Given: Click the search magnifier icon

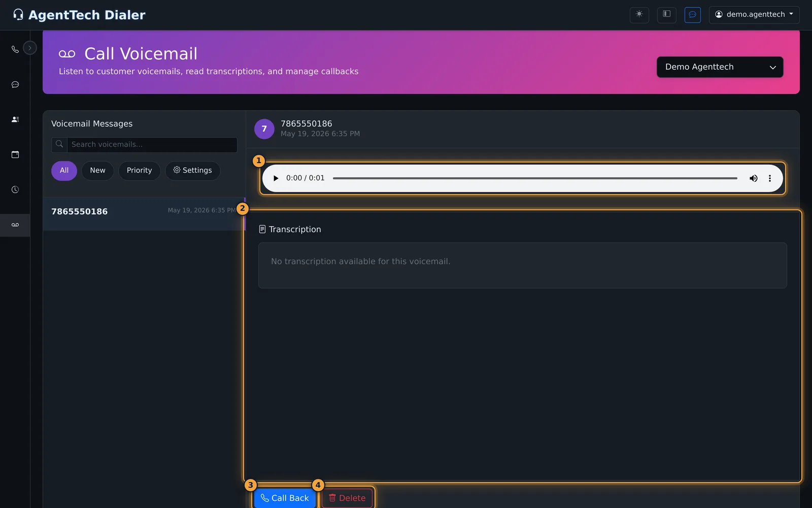Looking at the screenshot, I should (59, 145).
